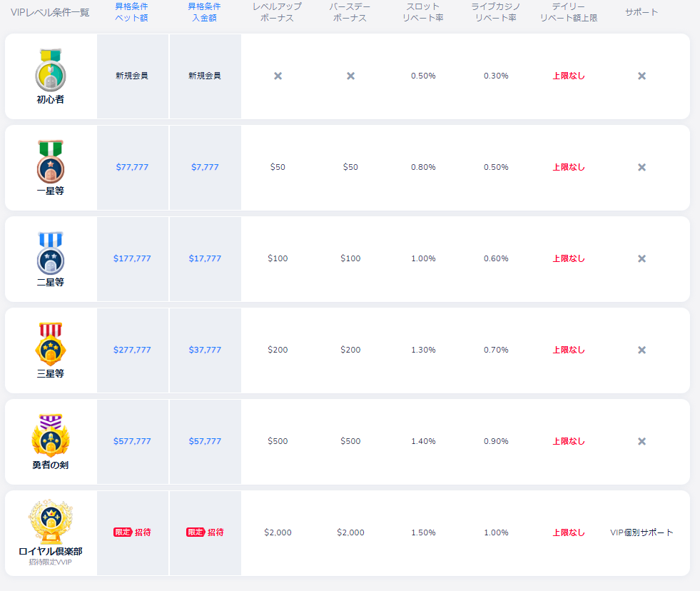
Task: Click the 昇格条件 ベット額 column header
Action: click(132, 12)
